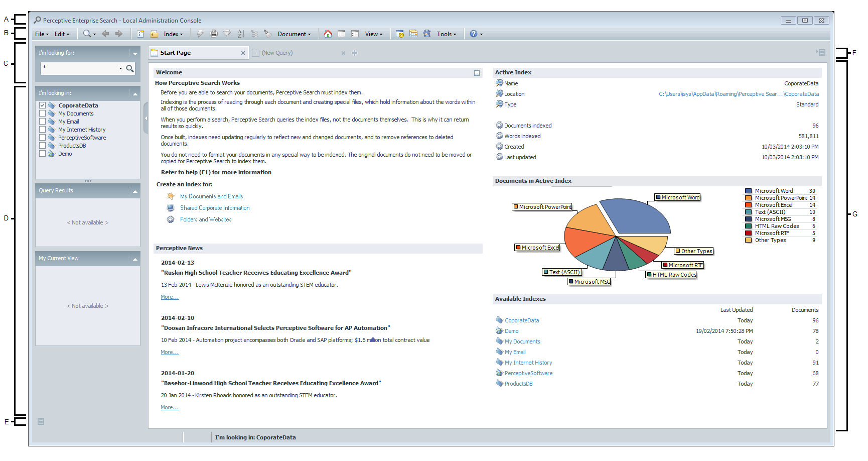The image size is (868, 461).
Task: Click the print icon in toolbar
Action: (214, 34)
